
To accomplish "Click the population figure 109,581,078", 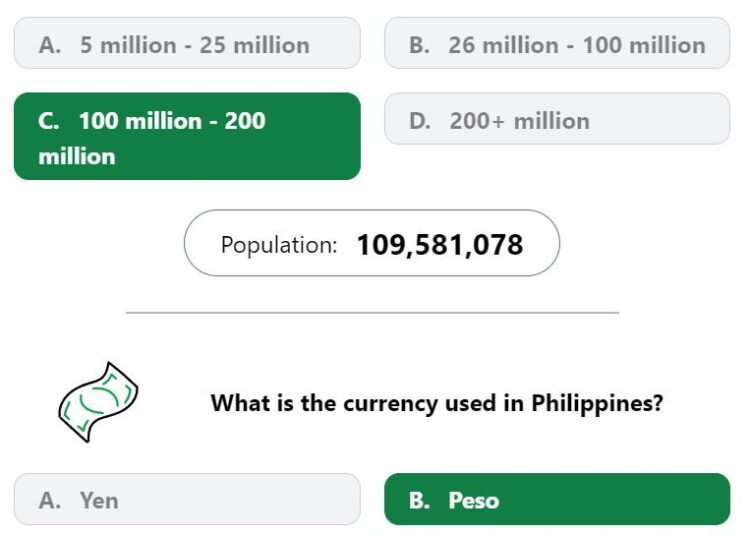I will click(x=440, y=245).
